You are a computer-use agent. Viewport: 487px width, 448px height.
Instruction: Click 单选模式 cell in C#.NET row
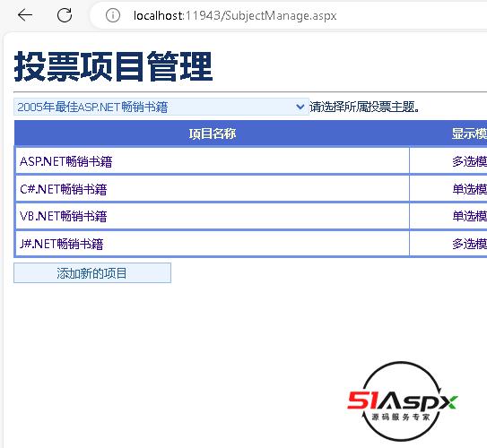pyautogui.click(x=470, y=189)
